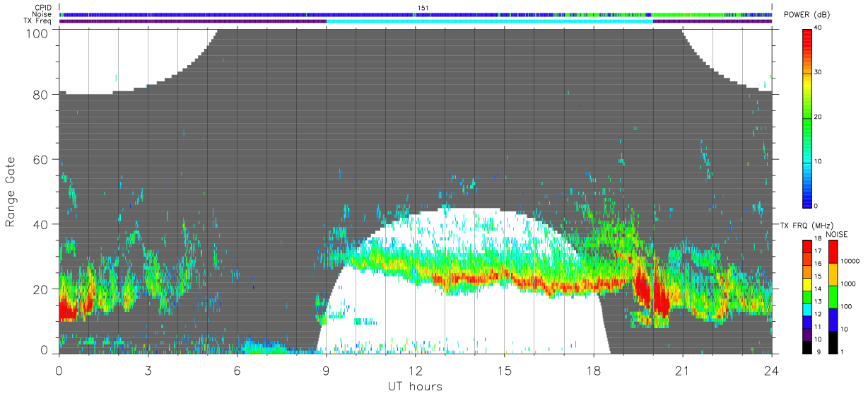
Task: Click UT hours tick label "9"
Action: [x=326, y=371]
